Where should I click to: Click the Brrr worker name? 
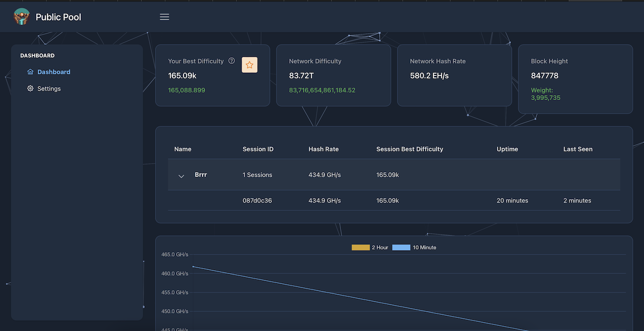point(201,175)
